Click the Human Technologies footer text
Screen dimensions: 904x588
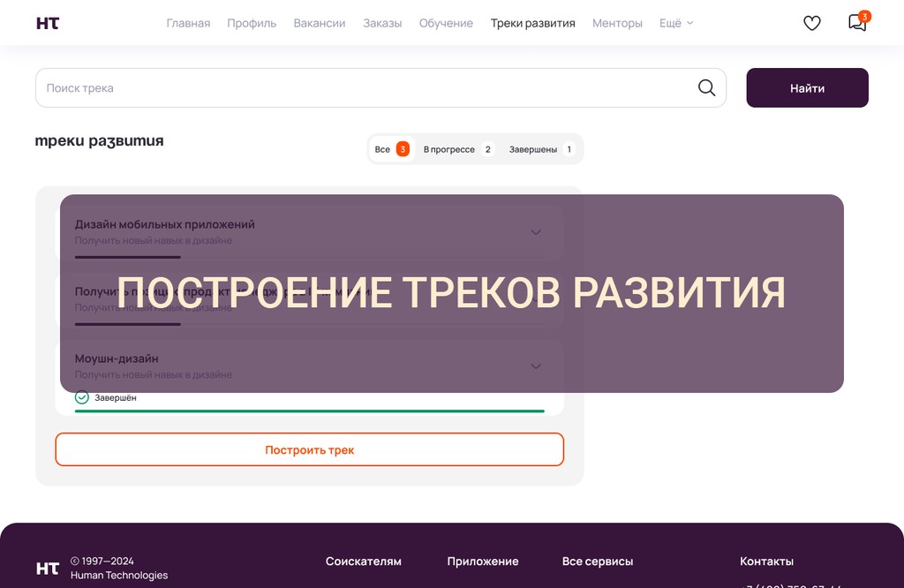[119, 575]
